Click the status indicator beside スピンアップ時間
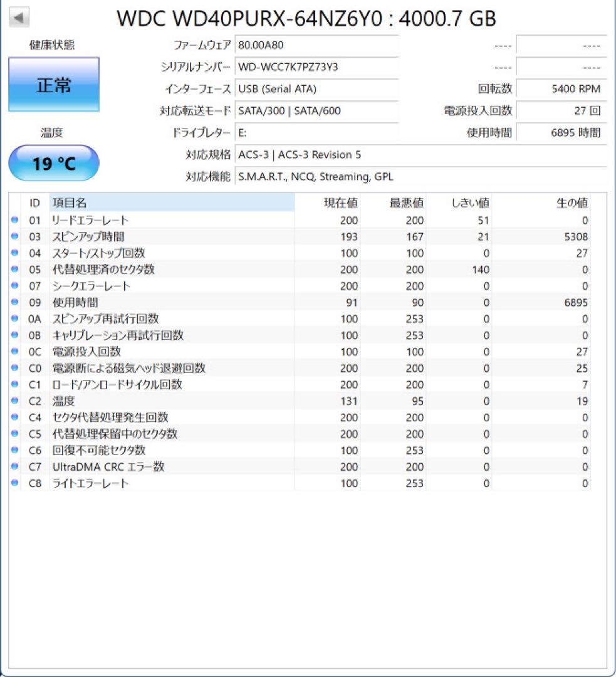This screenshot has width=616, height=677. click(x=14, y=237)
